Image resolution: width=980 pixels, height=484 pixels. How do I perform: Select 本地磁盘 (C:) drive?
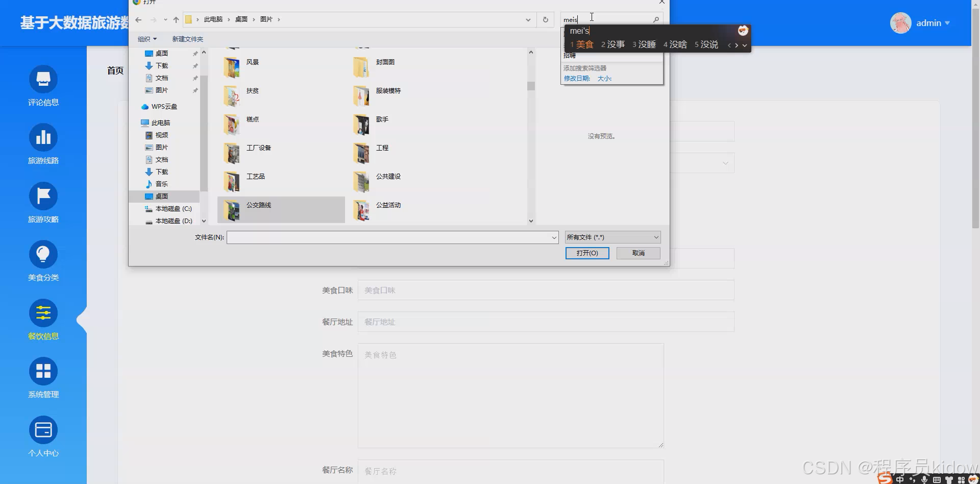[x=168, y=209]
